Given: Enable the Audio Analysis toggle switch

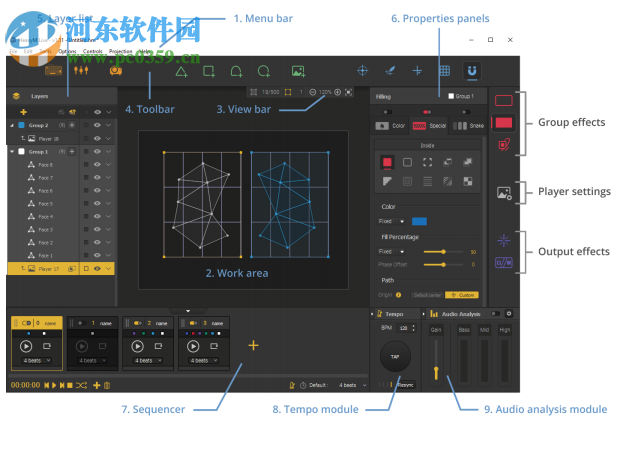Looking at the screenshot, I should 496,314.
